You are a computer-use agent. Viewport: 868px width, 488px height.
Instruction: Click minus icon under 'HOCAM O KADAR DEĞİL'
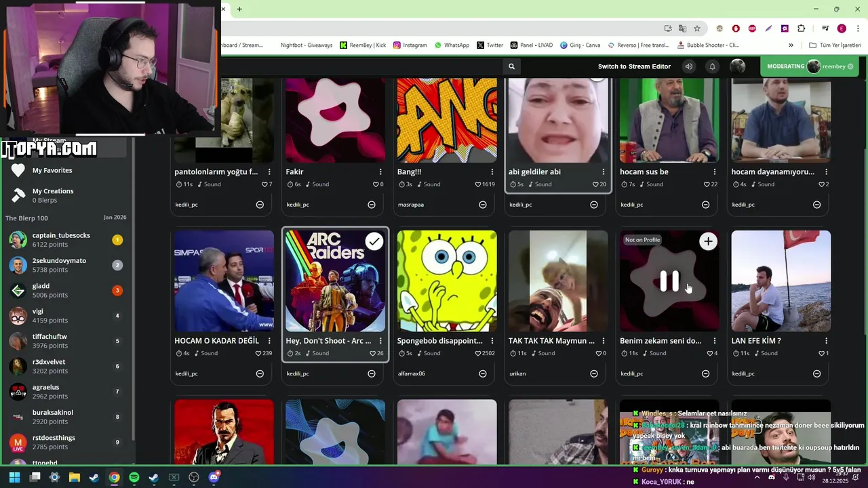[260, 373]
